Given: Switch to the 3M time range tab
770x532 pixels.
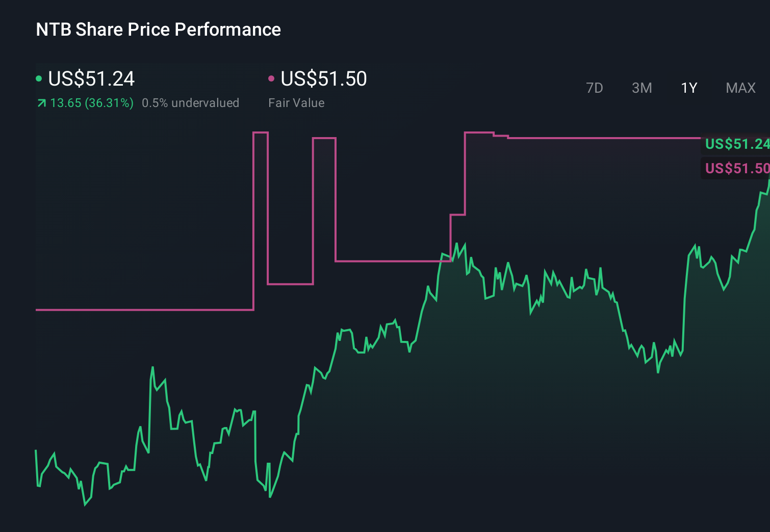Looking at the screenshot, I should pyautogui.click(x=642, y=88).
